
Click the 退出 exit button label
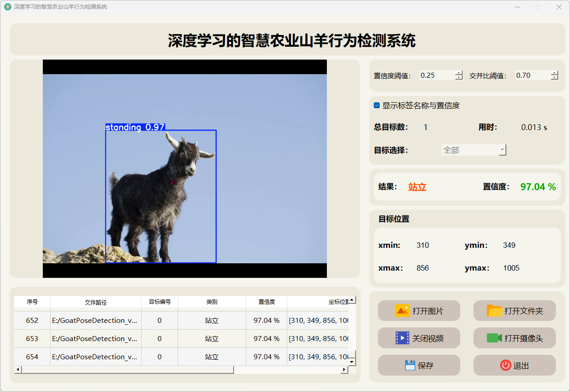point(521,366)
